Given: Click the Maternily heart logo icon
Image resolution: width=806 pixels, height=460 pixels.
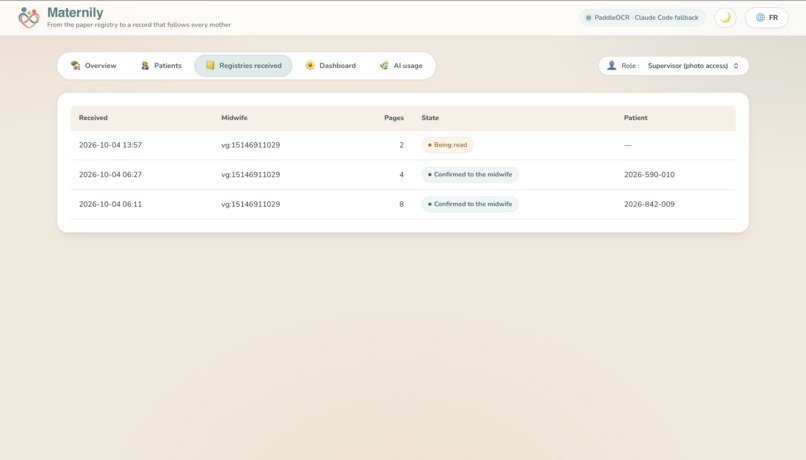Looking at the screenshot, I should (x=29, y=17).
